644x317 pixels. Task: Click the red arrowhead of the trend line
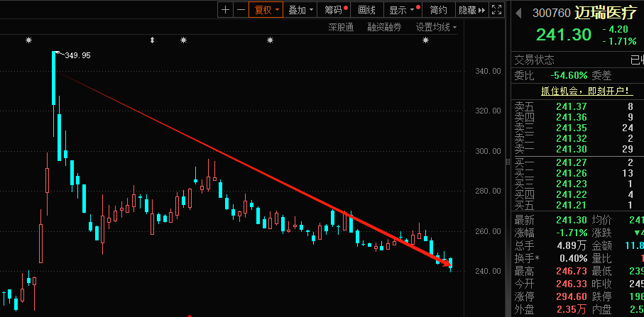point(447,265)
